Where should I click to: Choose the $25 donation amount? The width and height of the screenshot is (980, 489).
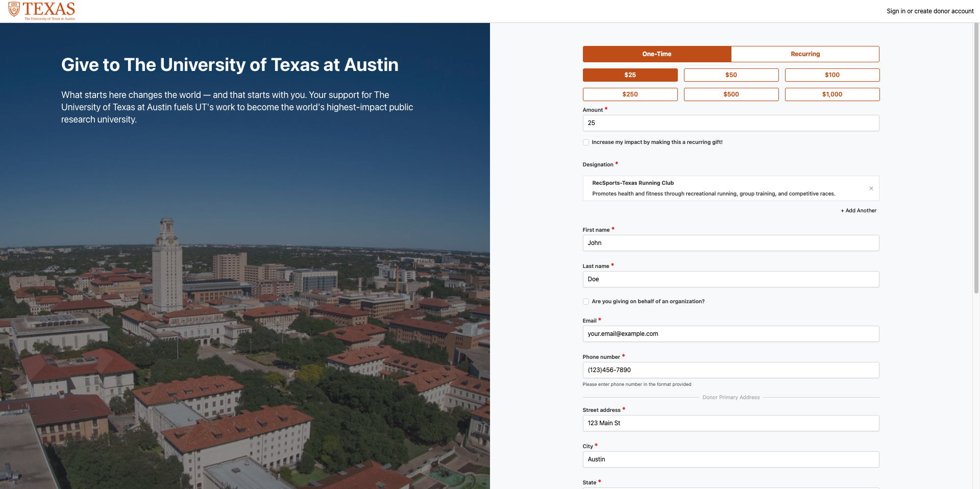[630, 75]
